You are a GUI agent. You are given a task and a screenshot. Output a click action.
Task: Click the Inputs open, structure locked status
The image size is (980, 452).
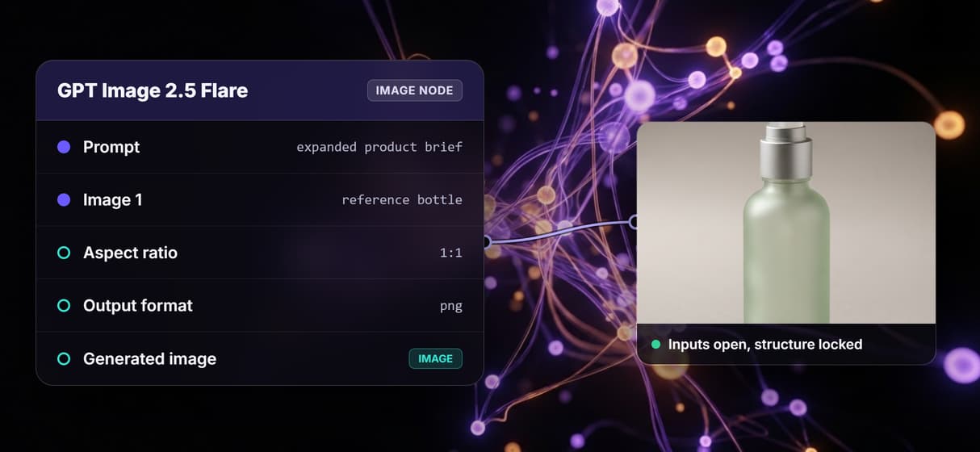click(765, 345)
